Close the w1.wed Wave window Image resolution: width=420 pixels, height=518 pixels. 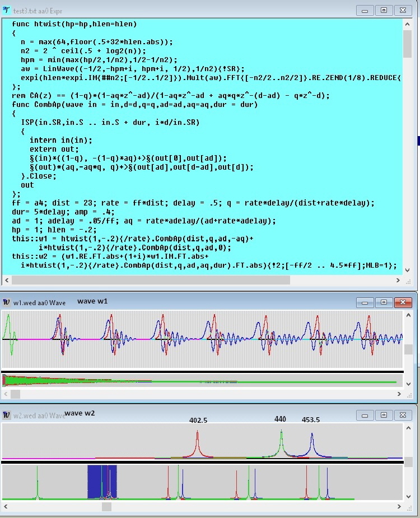point(403,302)
